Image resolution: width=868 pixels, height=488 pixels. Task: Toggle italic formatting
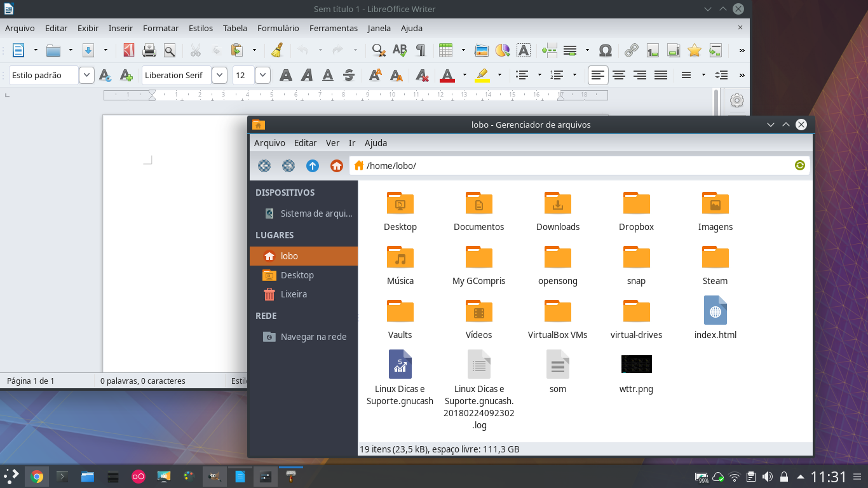(306, 74)
